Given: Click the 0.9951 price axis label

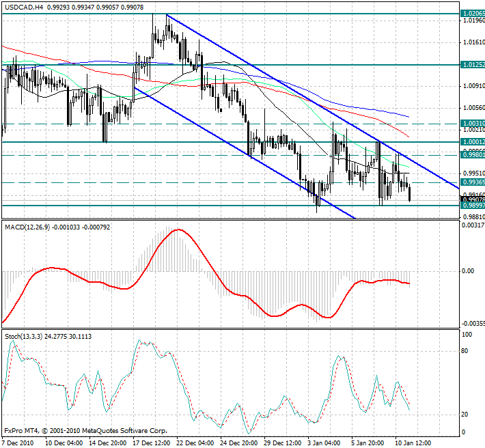Looking at the screenshot, I should click(474, 173).
